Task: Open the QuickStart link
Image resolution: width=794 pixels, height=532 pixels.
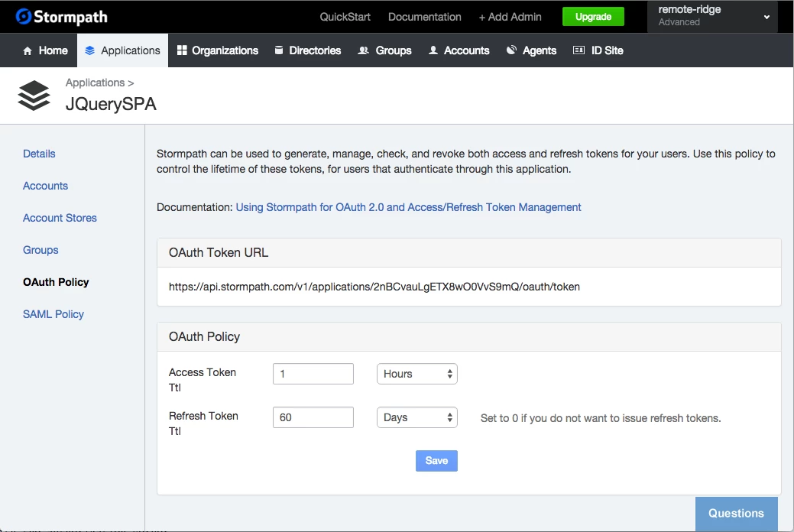Action: coord(345,17)
